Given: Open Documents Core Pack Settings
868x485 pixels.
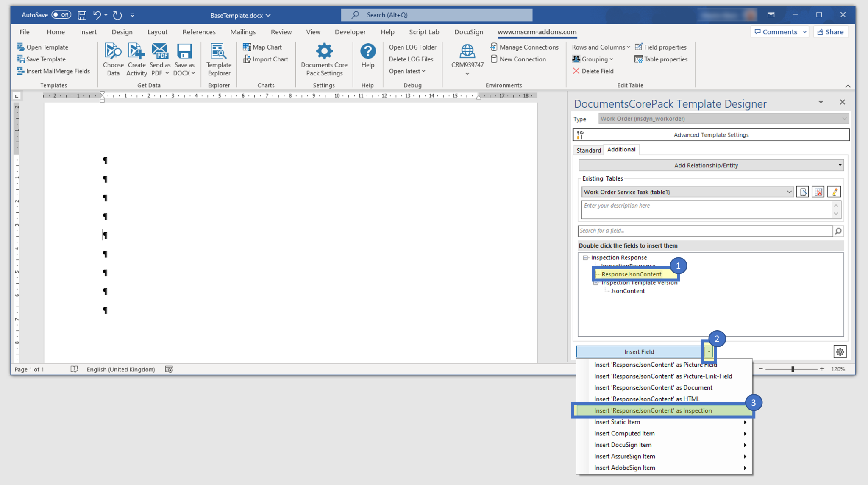Looking at the screenshot, I should click(x=324, y=59).
